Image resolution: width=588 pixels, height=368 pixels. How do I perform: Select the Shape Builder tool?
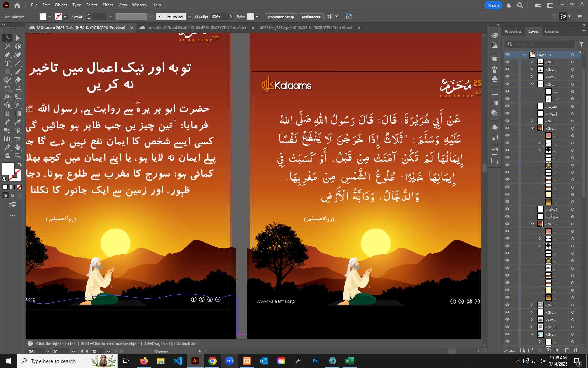[7, 105]
